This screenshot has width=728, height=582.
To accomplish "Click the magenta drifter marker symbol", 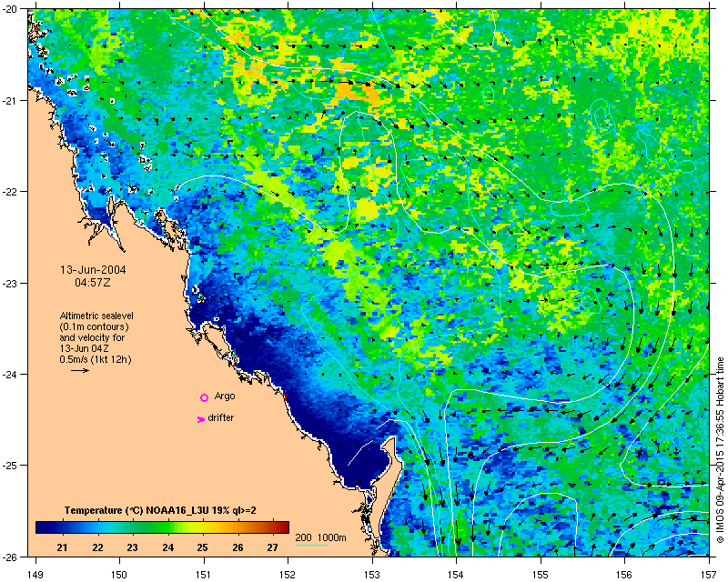I will pos(200,419).
